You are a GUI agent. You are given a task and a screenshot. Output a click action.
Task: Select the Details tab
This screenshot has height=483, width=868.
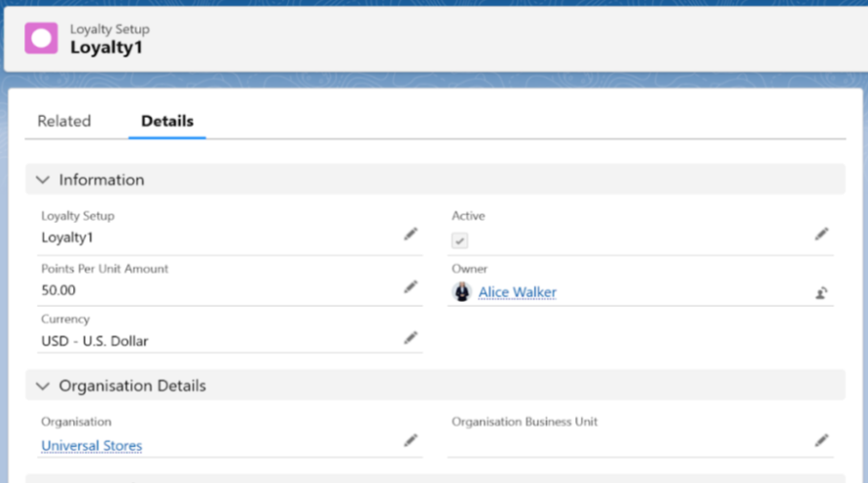pyautogui.click(x=167, y=122)
